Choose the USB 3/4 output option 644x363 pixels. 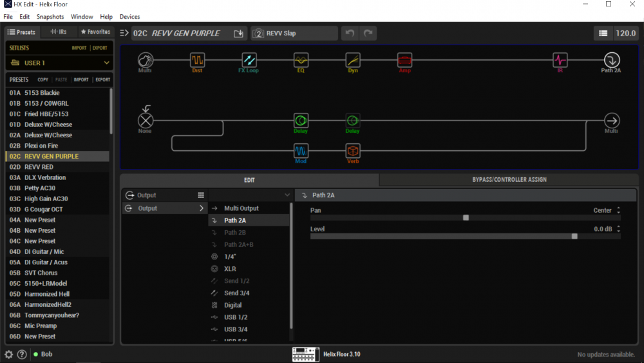(249, 329)
